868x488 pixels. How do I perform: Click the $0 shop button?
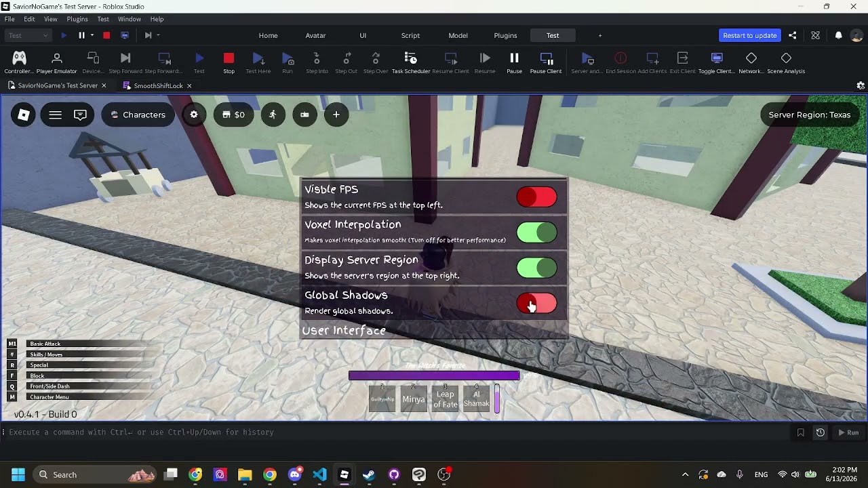[233, 115]
